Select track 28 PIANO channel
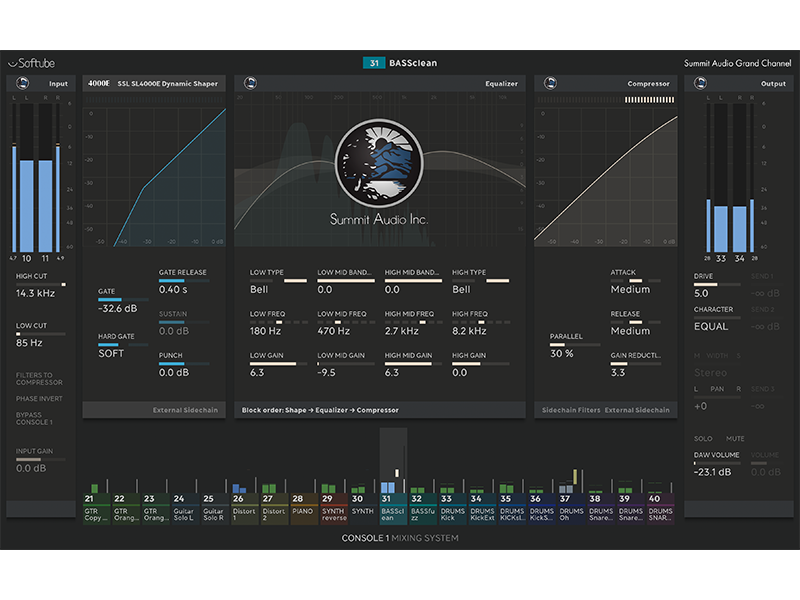Image resolution: width=800 pixels, height=600 pixels. coord(303,508)
